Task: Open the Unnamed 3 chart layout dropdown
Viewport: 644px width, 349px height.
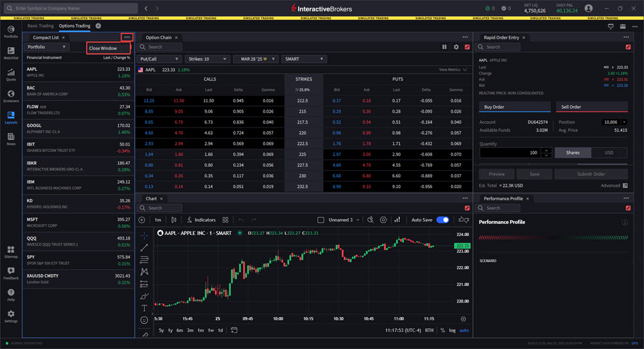Action: [344, 220]
